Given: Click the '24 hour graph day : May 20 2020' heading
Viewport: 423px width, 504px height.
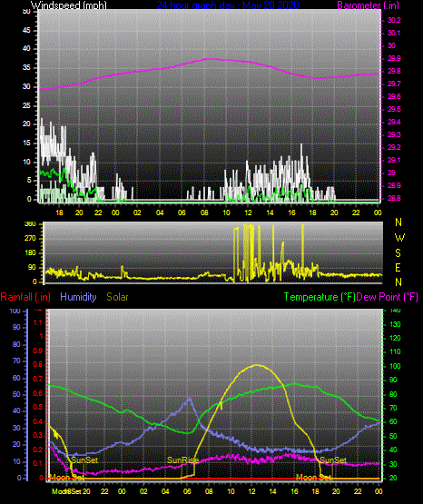Looking at the screenshot, I should click(228, 5).
